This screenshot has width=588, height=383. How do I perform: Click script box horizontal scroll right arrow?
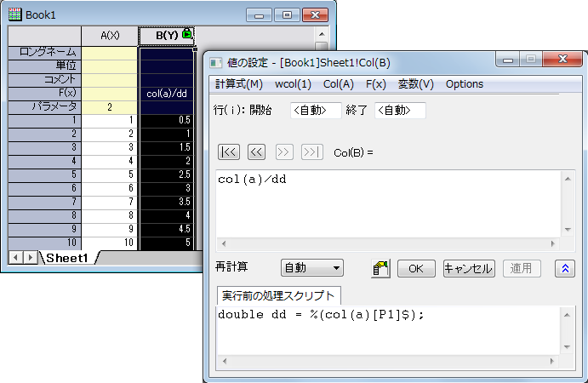click(x=552, y=361)
